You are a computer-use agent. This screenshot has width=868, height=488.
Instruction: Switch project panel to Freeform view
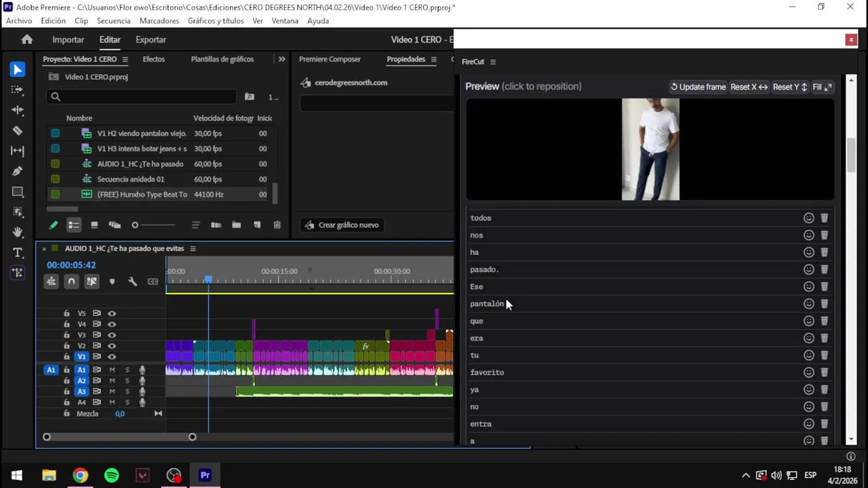pyautogui.click(x=115, y=225)
